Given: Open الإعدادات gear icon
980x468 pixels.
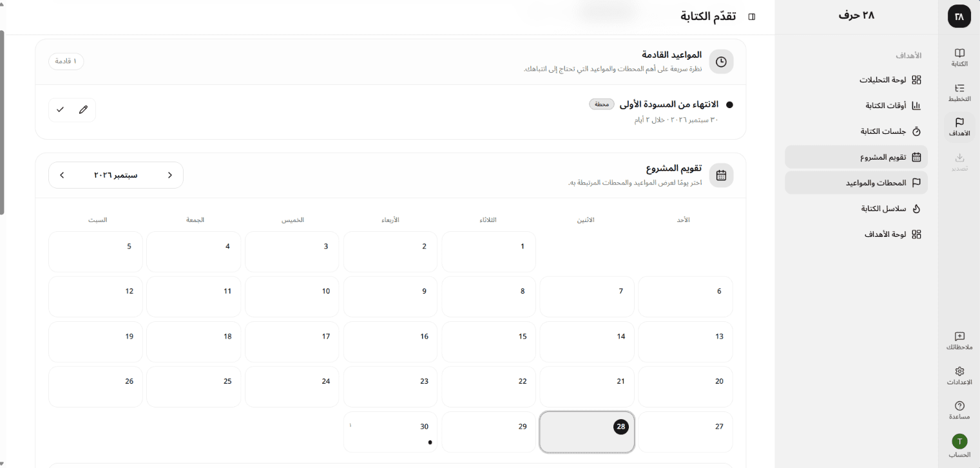Looking at the screenshot, I should click(x=959, y=375).
